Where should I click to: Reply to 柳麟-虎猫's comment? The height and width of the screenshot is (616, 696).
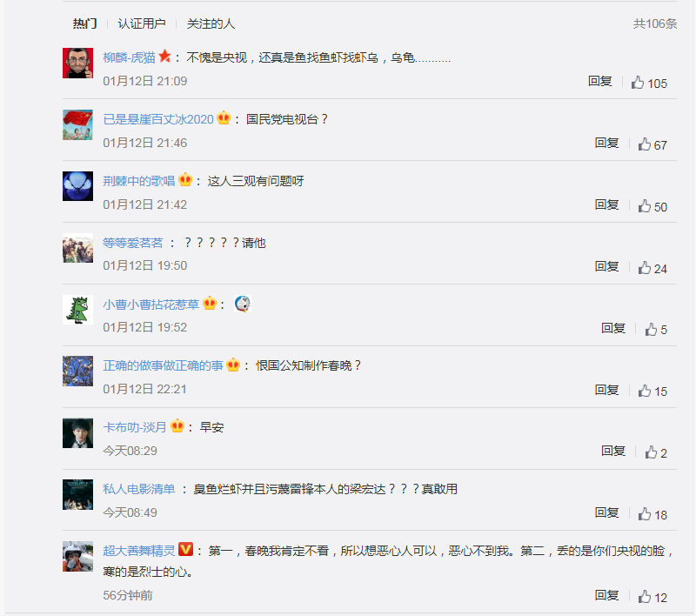(600, 81)
